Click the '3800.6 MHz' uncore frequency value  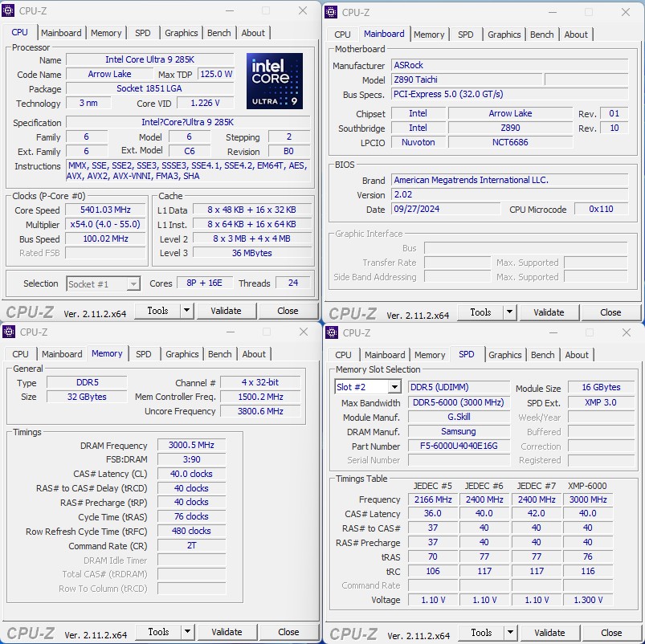(260, 411)
